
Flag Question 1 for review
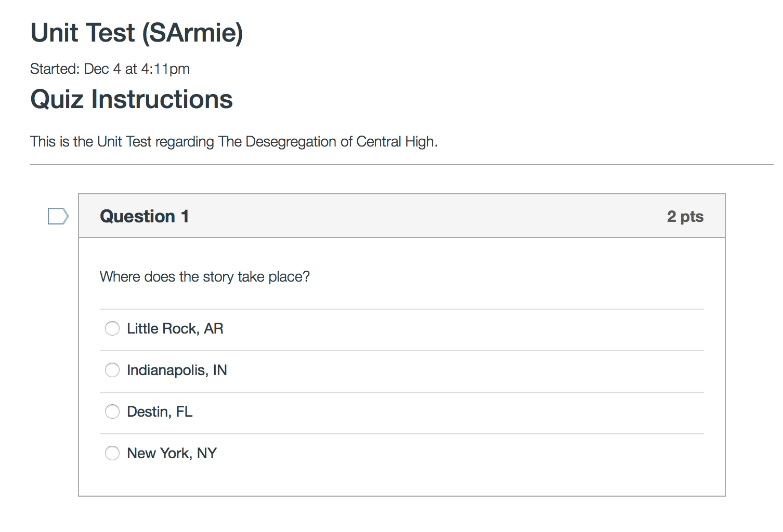coord(58,216)
